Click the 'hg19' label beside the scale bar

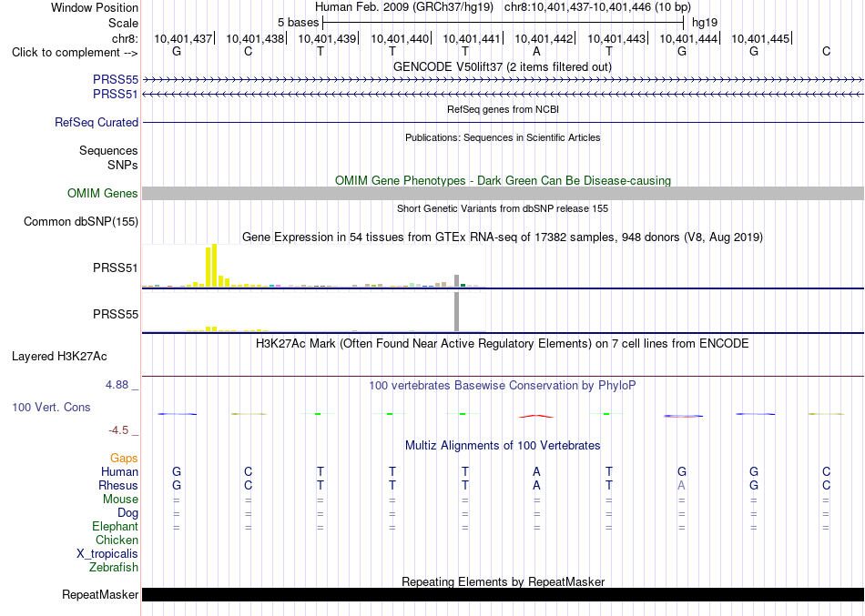[705, 23]
